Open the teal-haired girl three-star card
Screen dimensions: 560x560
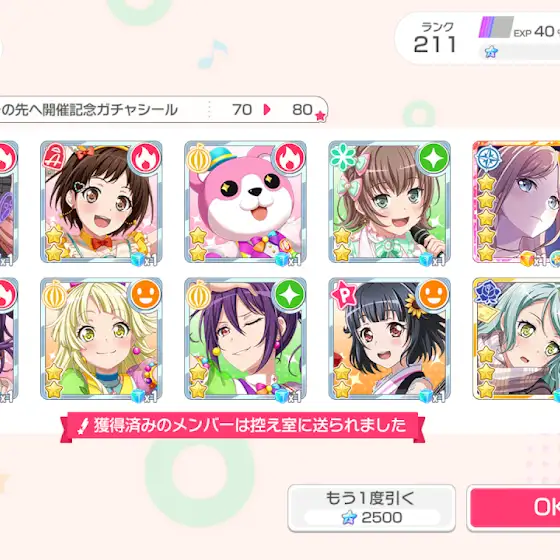click(516, 339)
